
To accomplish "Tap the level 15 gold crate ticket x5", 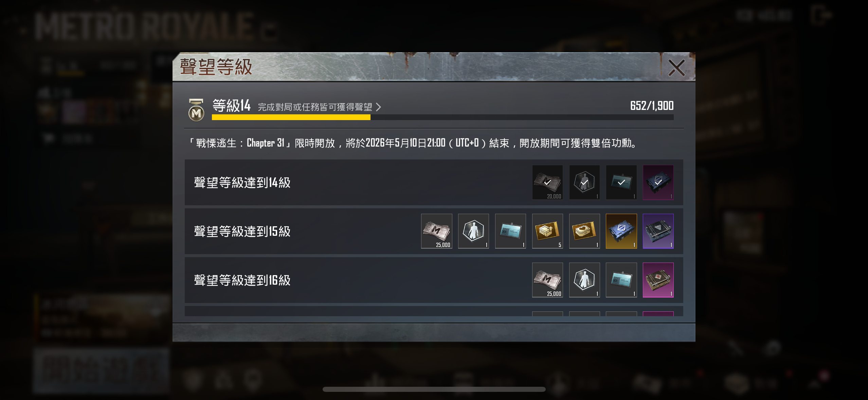I will click(547, 231).
